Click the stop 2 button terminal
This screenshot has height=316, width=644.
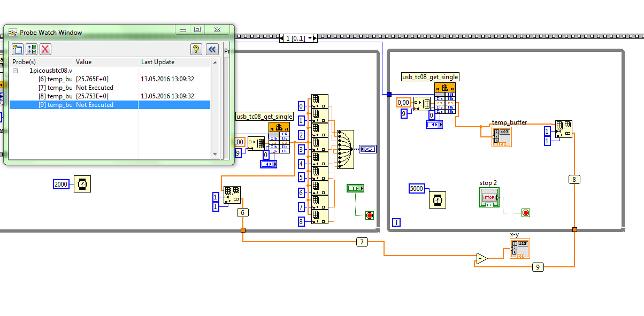[489, 197]
